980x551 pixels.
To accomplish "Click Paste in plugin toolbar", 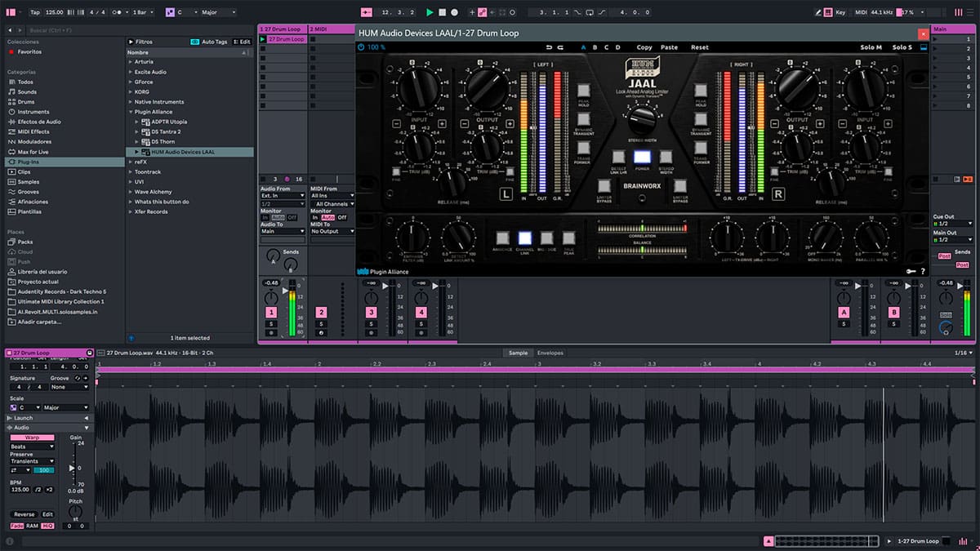I will point(669,47).
